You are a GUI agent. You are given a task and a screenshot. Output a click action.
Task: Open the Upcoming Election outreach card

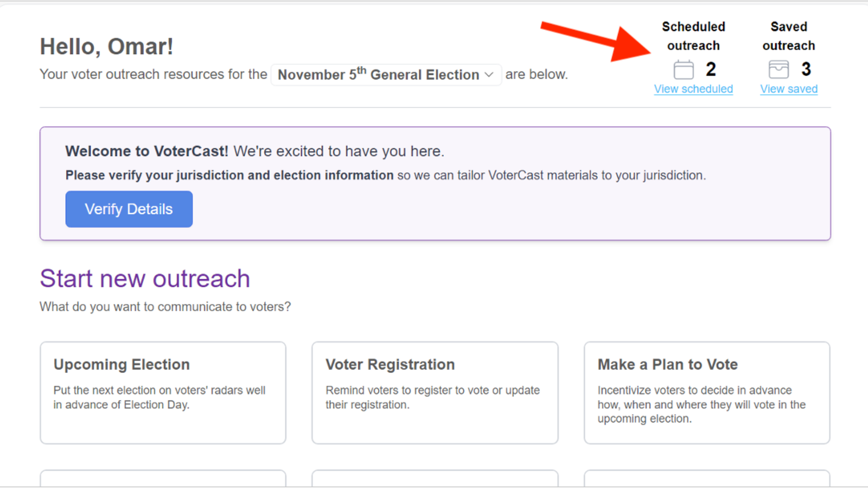click(163, 392)
